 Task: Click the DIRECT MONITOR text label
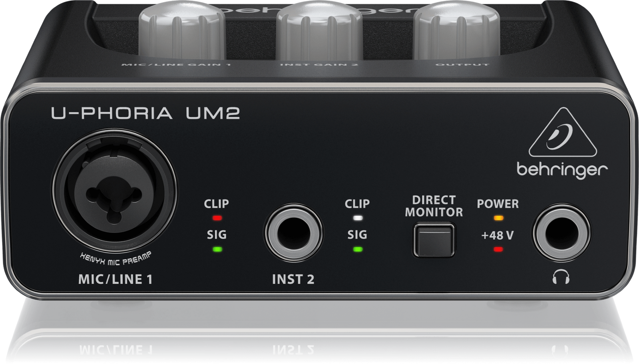[434, 206]
